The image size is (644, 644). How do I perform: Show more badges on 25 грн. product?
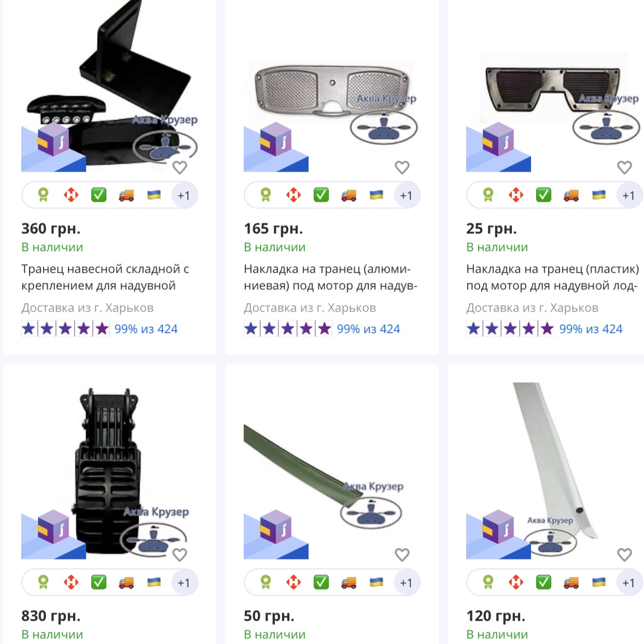coord(628,195)
